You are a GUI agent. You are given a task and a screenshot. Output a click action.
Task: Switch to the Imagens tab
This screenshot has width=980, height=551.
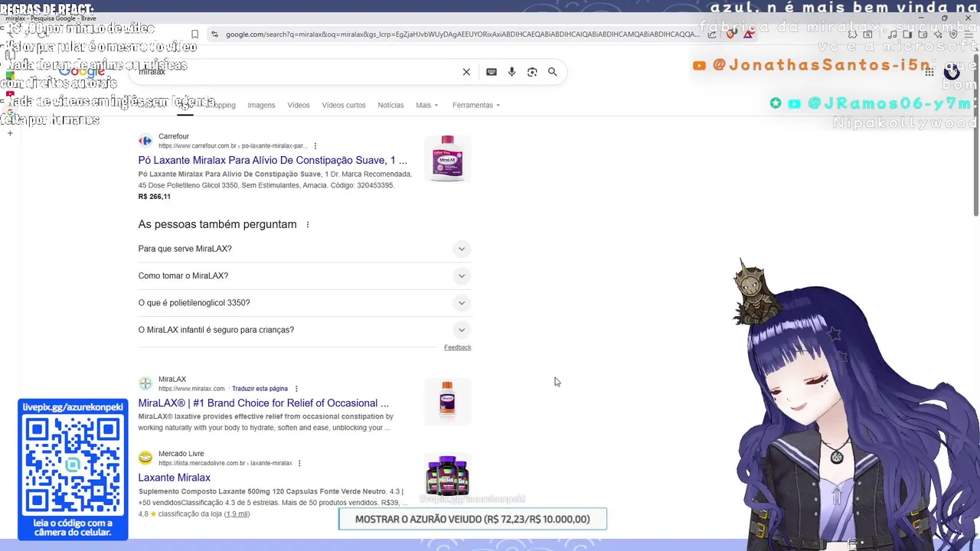click(x=261, y=105)
